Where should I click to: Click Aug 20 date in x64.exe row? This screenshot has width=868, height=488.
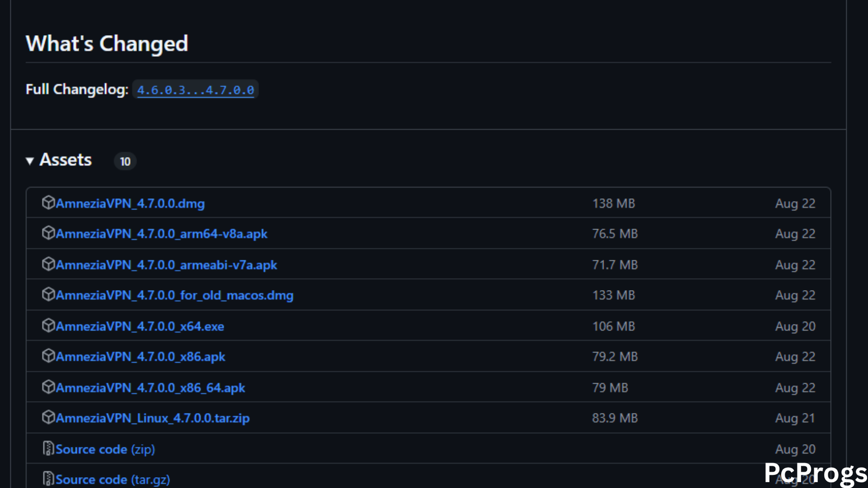click(x=795, y=326)
